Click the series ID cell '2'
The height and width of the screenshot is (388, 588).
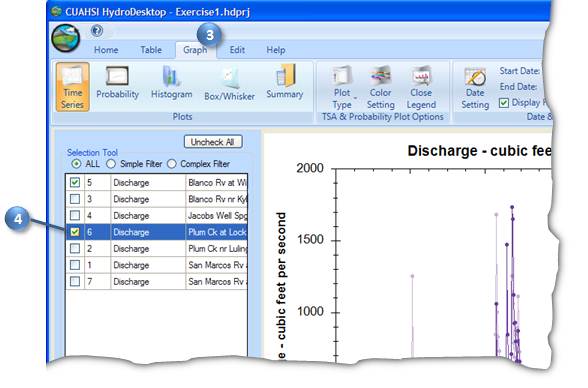(x=98, y=249)
